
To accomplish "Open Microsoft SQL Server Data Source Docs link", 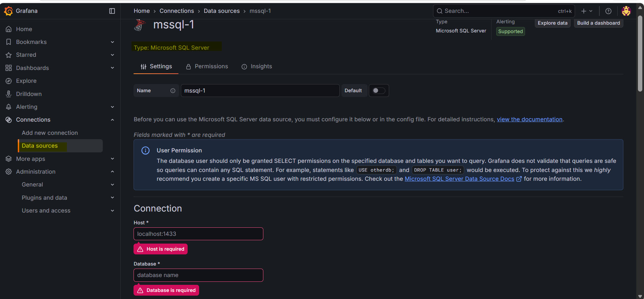I will pyautogui.click(x=459, y=179).
